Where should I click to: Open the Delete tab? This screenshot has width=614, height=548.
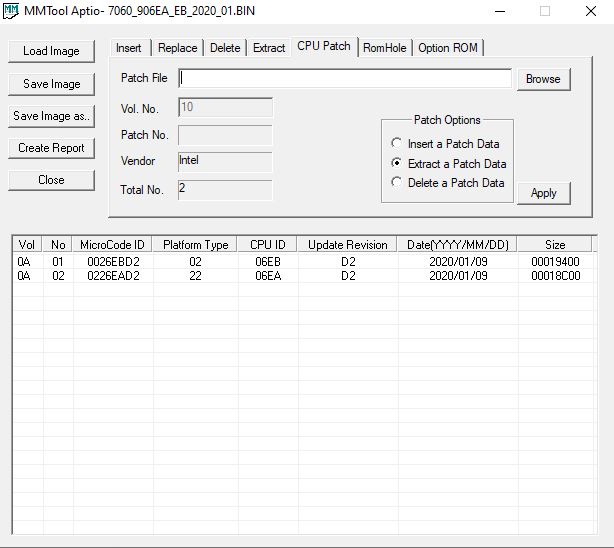[x=225, y=48]
